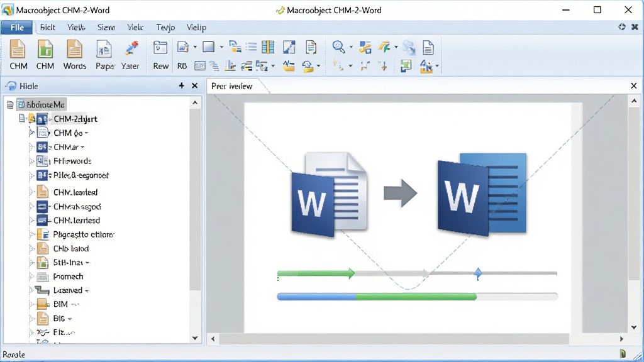Click the status bar green book icon

point(623,353)
